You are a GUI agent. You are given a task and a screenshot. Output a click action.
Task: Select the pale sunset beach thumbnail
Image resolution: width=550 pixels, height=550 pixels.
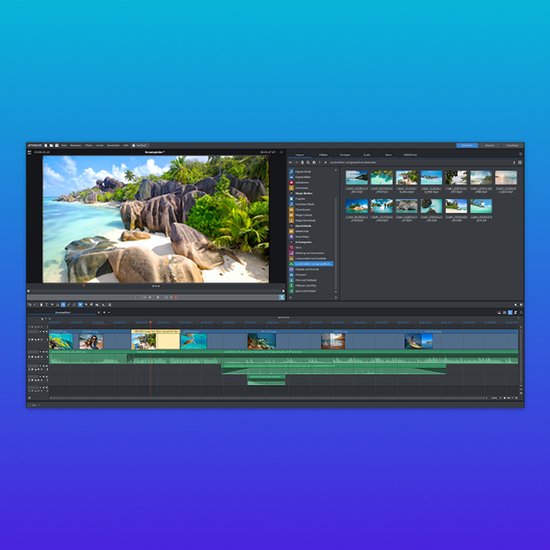click(x=506, y=178)
